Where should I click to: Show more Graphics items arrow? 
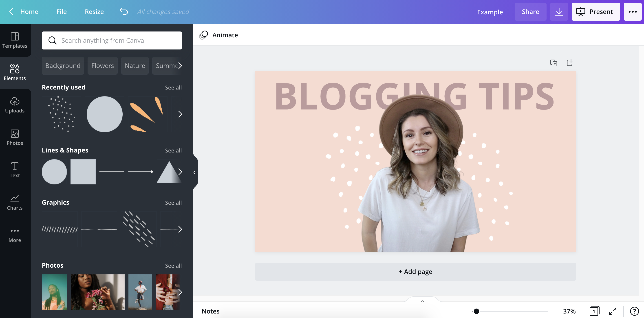(x=180, y=229)
